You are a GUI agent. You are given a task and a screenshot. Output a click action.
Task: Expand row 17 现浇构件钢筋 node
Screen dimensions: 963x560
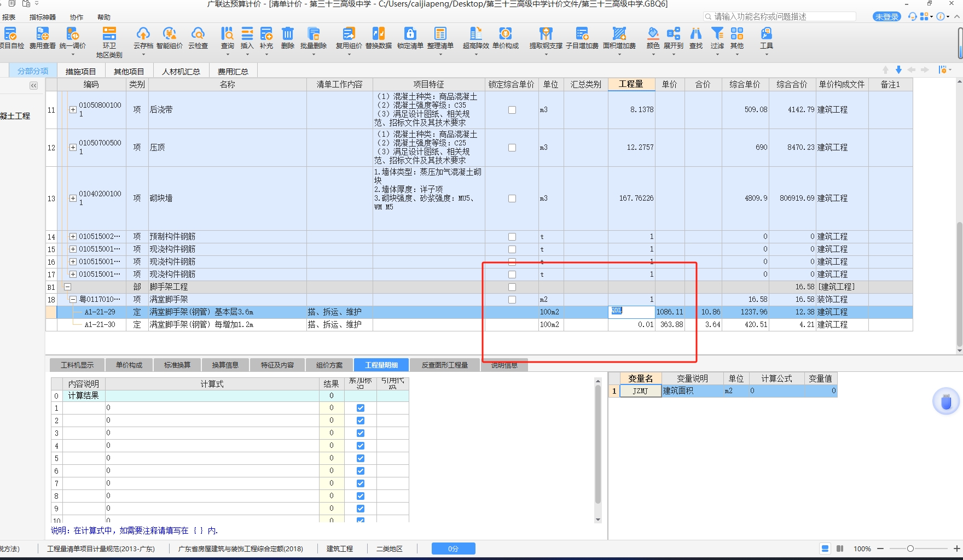point(73,274)
